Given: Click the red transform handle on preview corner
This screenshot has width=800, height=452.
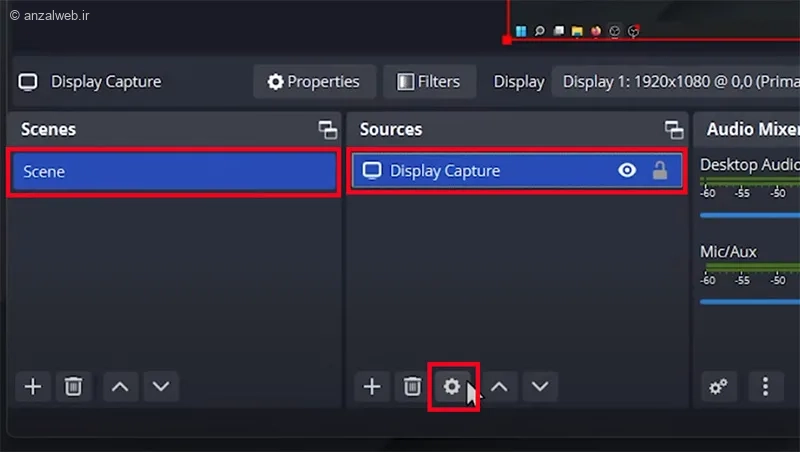Looking at the screenshot, I should click(x=507, y=40).
